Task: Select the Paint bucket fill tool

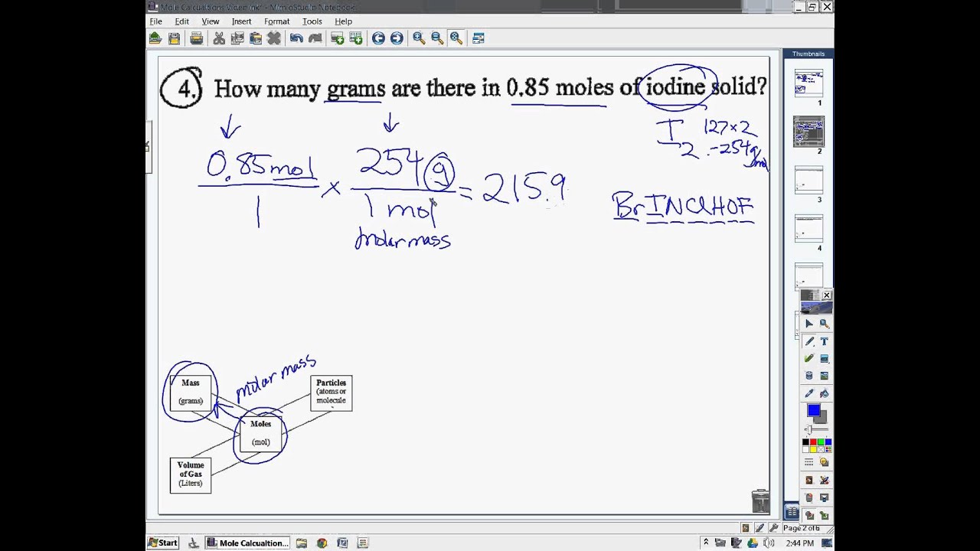Action: click(x=824, y=393)
